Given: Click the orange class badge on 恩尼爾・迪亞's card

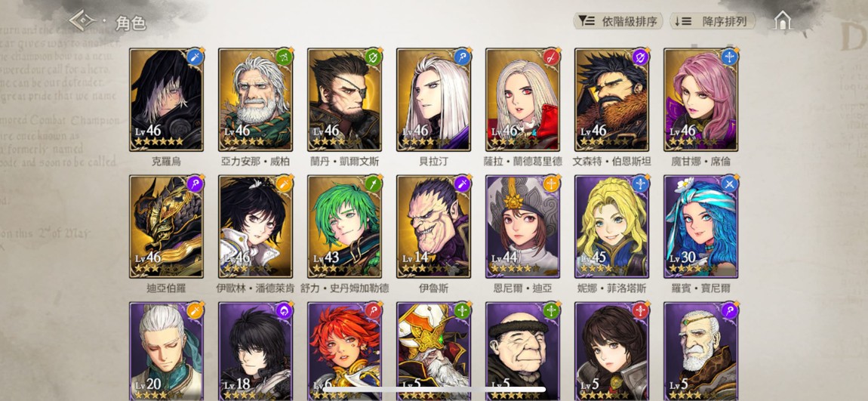Looking at the screenshot, I should click(x=551, y=184).
